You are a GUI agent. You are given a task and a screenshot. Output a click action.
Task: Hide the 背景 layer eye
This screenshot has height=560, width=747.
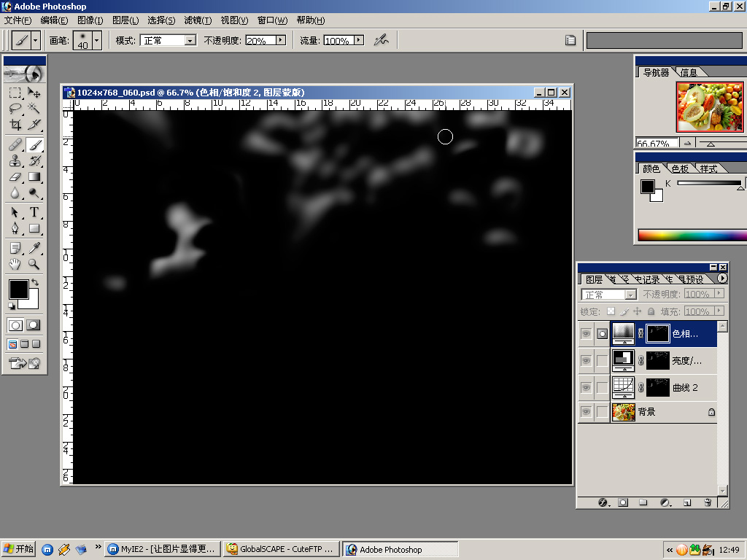[586, 412]
